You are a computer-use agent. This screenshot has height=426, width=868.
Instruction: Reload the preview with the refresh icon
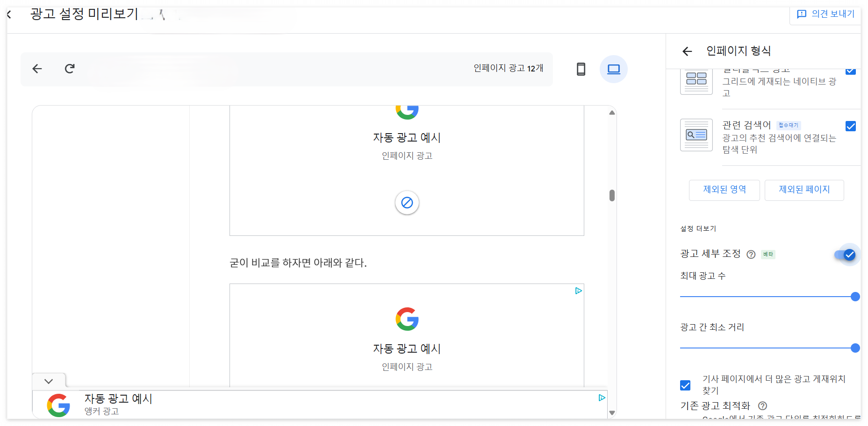pos(70,69)
